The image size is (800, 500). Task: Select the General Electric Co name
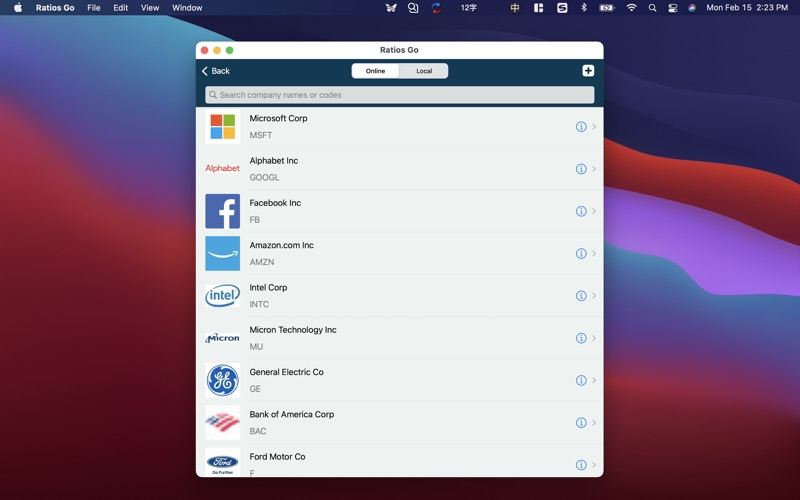(286, 372)
